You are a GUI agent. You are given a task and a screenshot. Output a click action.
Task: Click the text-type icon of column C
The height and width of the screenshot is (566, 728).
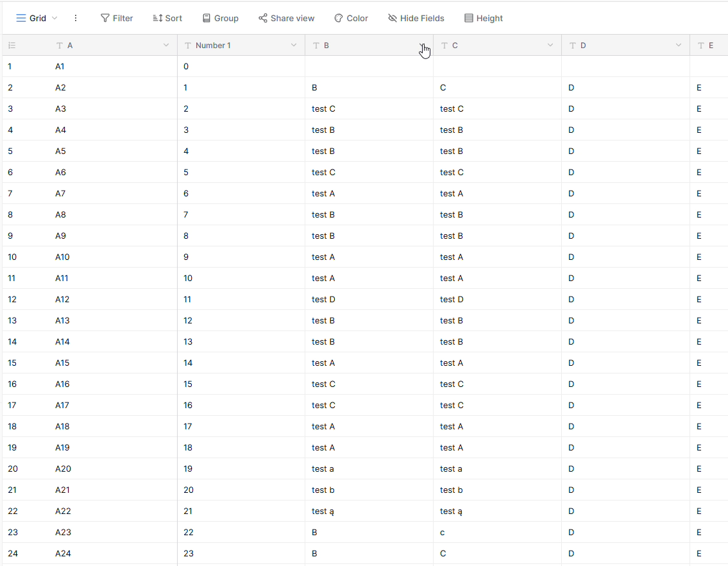click(x=444, y=46)
